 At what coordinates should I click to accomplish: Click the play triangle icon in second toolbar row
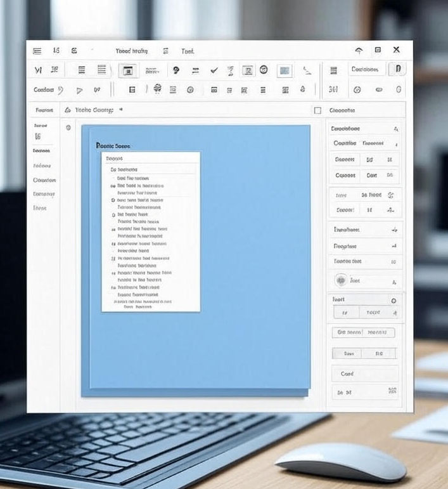click(x=79, y=91)
